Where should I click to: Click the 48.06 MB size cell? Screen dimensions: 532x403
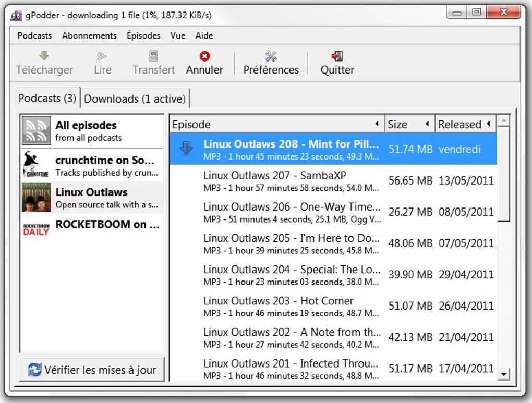point(410,243)
